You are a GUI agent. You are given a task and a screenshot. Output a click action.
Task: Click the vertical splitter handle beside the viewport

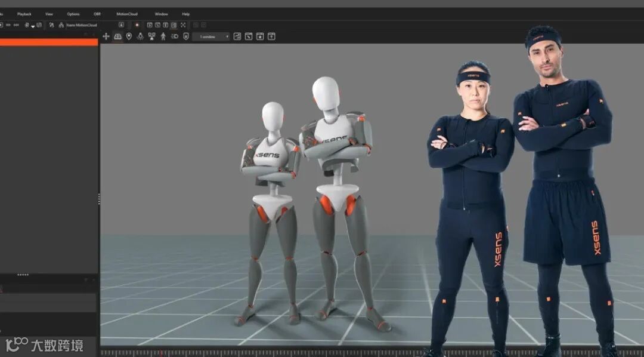point(99,199)
